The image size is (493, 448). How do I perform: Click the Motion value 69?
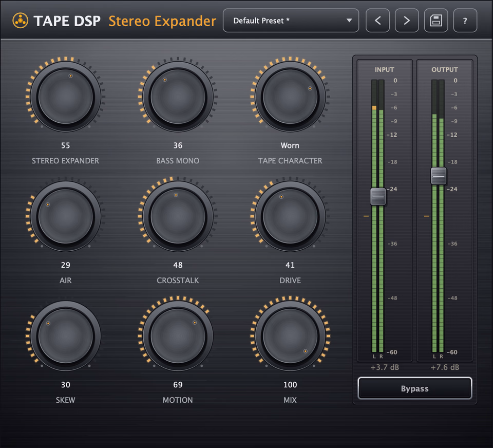coord(178,384)
